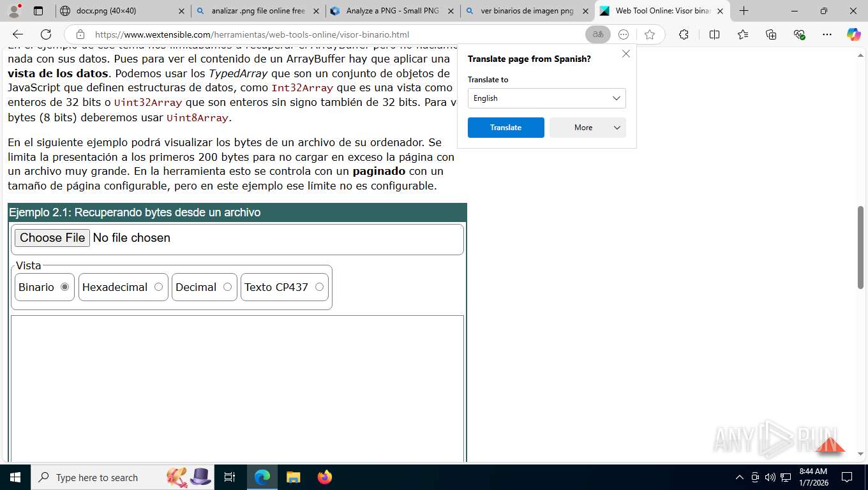Image resolution: width=868 pixels, height=490 pixels.
Task: Close the Analyze a PNG tab
Action: tap(451, 11)
